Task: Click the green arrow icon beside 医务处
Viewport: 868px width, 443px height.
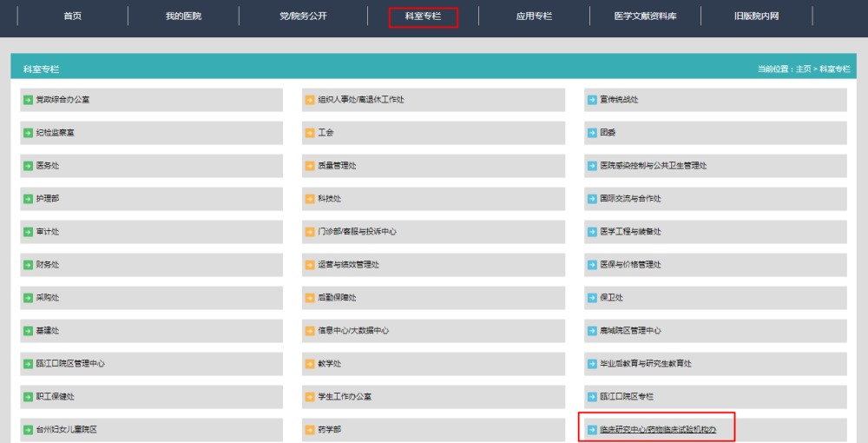Action: (28, 166)
